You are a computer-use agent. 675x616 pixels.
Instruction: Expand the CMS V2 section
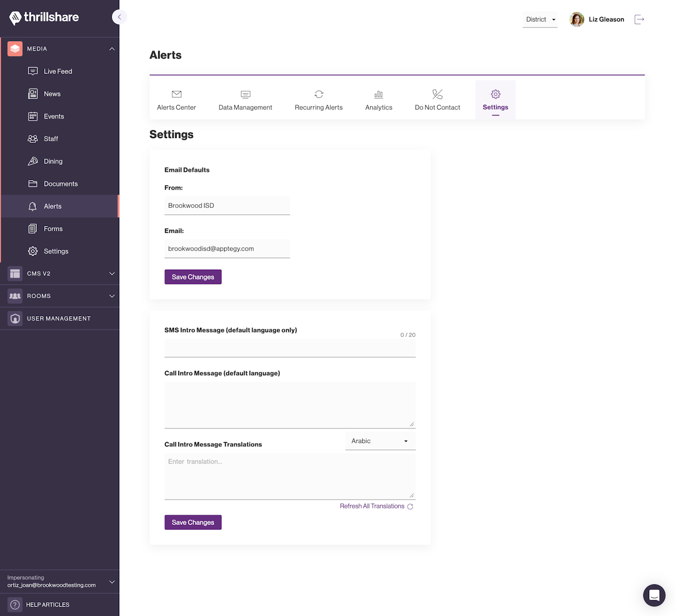[112, 273]
